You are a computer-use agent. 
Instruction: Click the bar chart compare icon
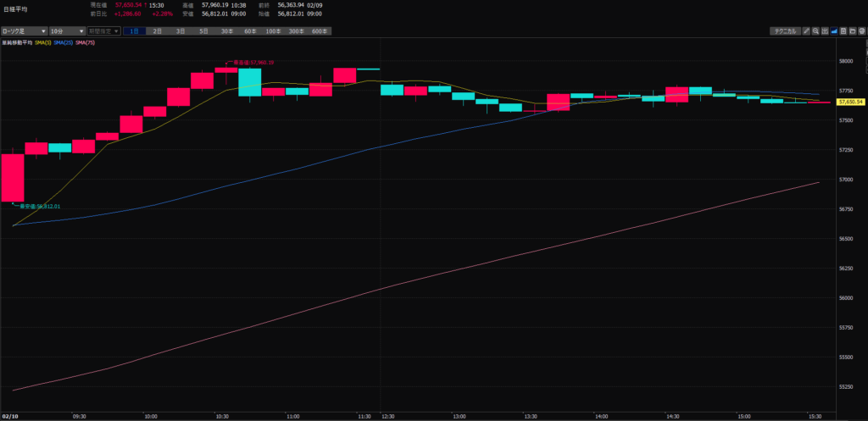pyautogui.click(x=825, y=31)
